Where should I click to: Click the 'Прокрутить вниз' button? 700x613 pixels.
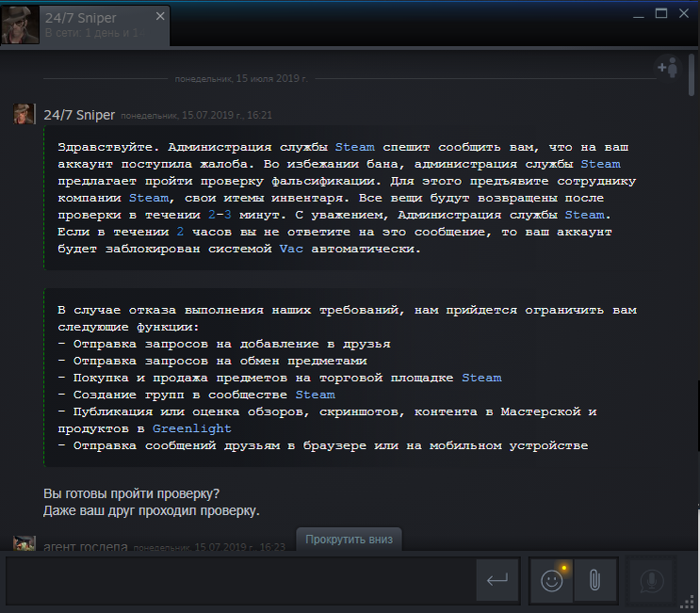click(350, 540)
